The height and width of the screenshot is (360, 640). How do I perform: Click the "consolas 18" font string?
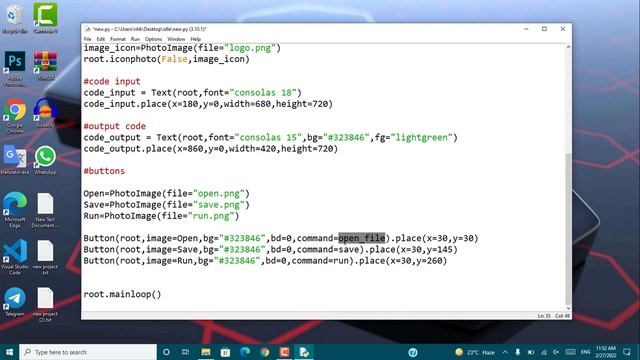click(263, 93)
